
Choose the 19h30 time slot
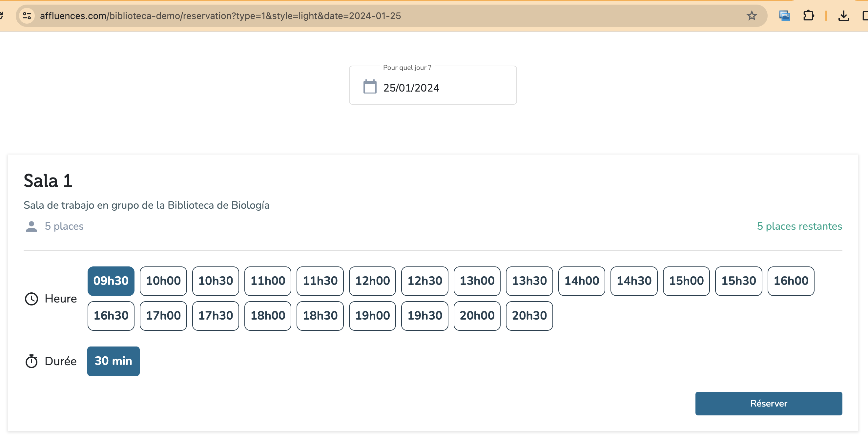(x=424, y=316)
